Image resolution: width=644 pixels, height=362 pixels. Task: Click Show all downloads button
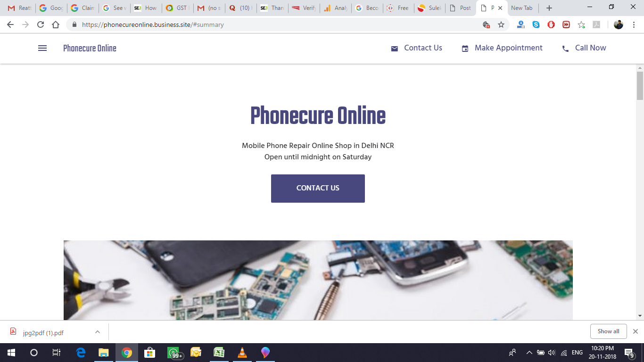[x=608, y=331]
